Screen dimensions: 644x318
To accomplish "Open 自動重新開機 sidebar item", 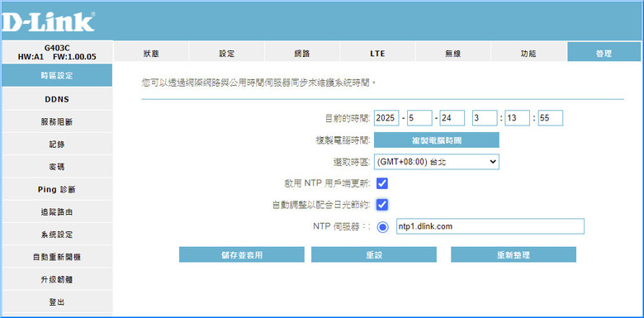I will (x=57, y=258).
